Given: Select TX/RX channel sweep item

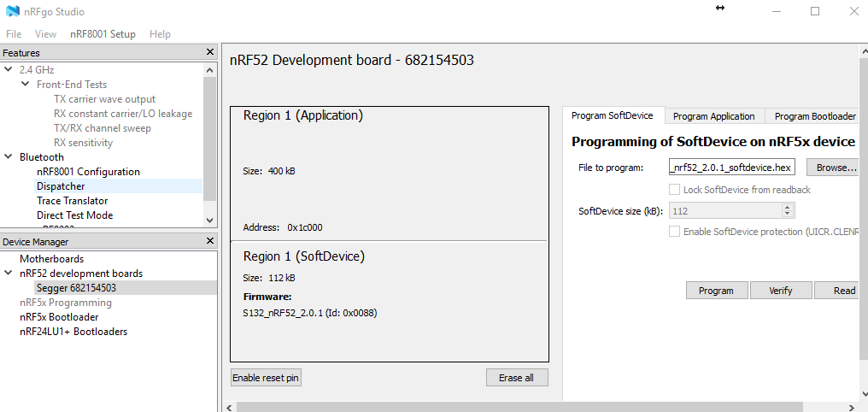Looking at the screenshot, I should pyautogui.click(x=103, y=128).
